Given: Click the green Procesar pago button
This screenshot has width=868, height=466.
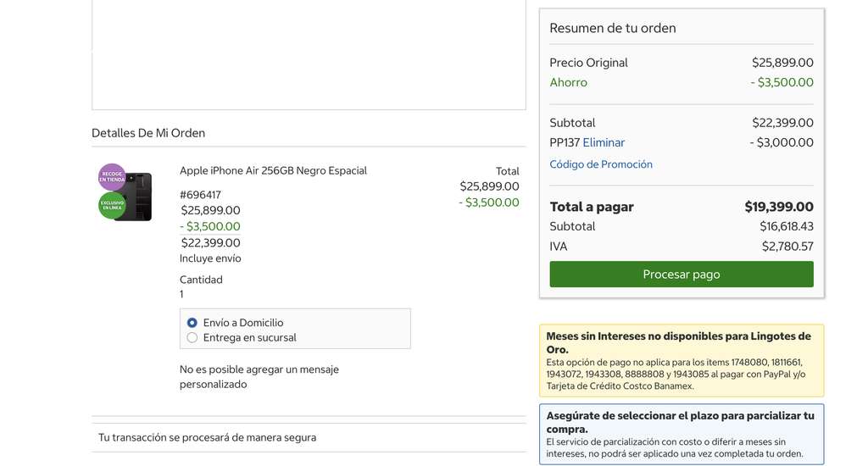Looking at the screenshot, I should (681, 274).
